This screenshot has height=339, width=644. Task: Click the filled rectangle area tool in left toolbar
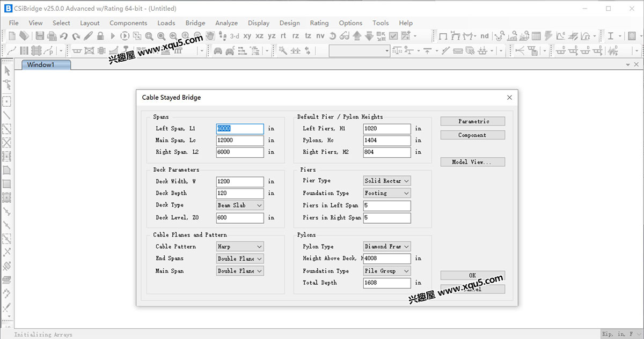click(x=7, y=184)
